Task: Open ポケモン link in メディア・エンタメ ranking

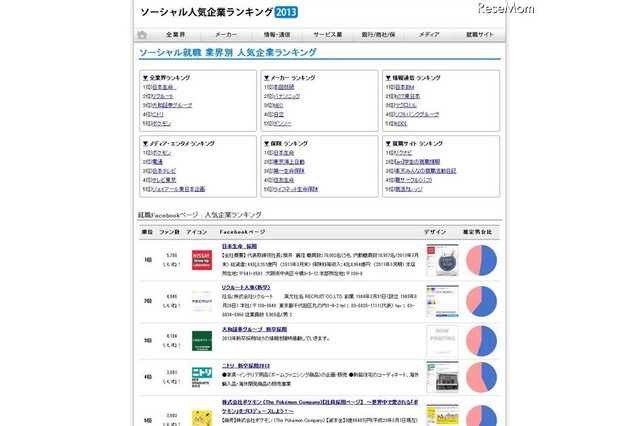Action: click(161, 153)
